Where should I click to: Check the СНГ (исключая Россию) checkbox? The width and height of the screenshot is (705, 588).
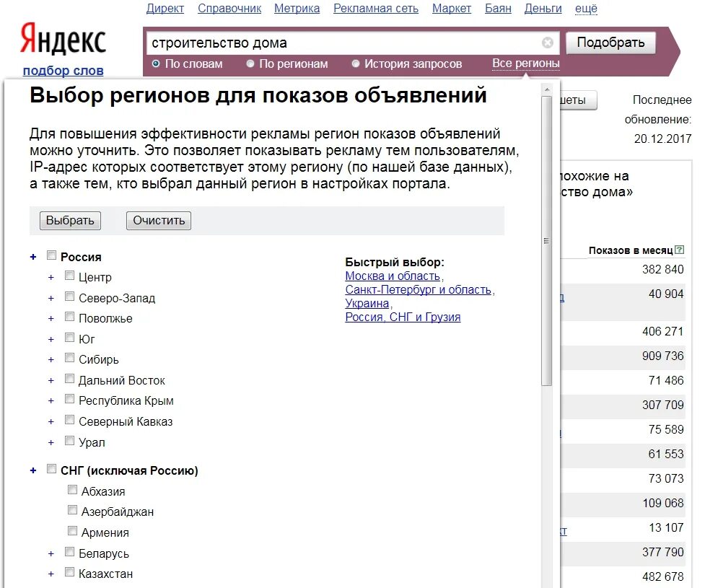coord(52,470)
